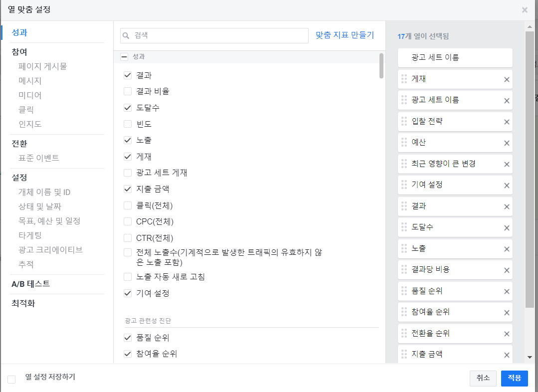Screen dimensions: 538x392
Task: Go to 표준 이벤트 subcategory
Action: pyautogui.click(x=39, y=158)
